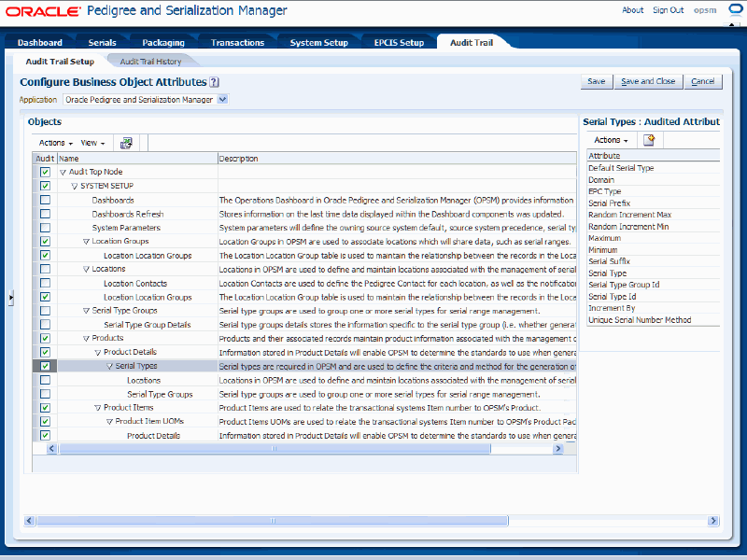Open the About link
Image resolution: width=747 pixels, height=560 pixels.
632,10
